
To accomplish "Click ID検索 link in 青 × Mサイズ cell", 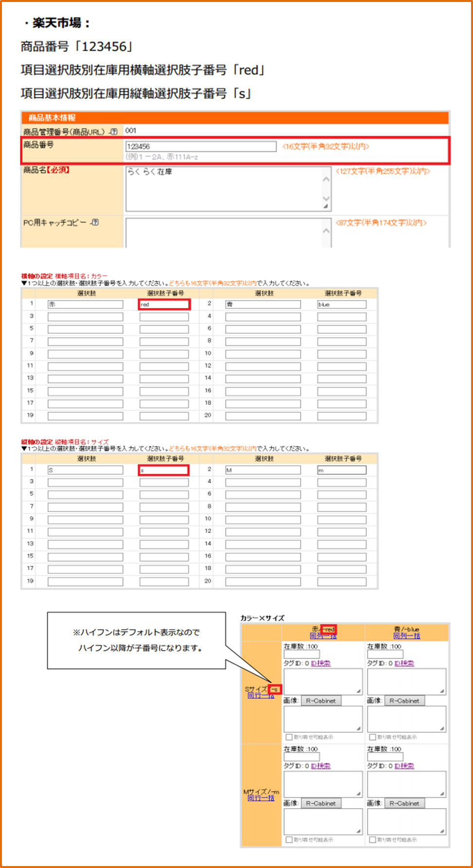I will 404,766.
